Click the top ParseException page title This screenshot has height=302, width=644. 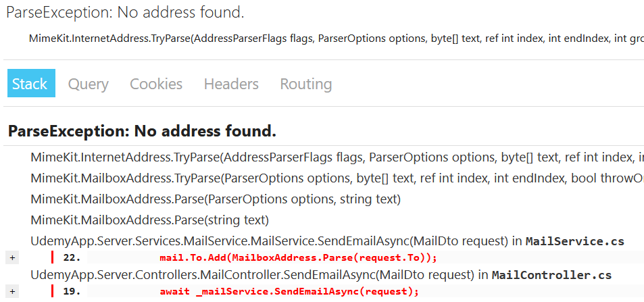[125, 12]
